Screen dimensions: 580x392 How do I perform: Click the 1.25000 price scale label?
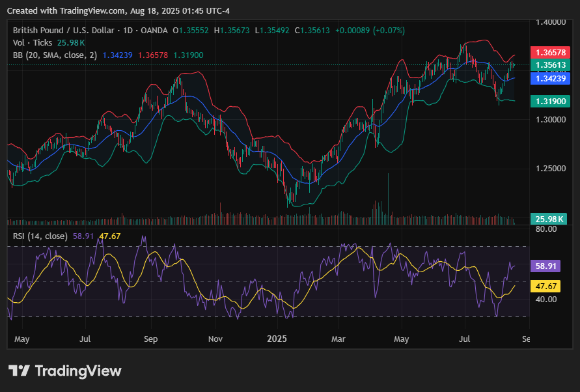click(x=551, y=169)
